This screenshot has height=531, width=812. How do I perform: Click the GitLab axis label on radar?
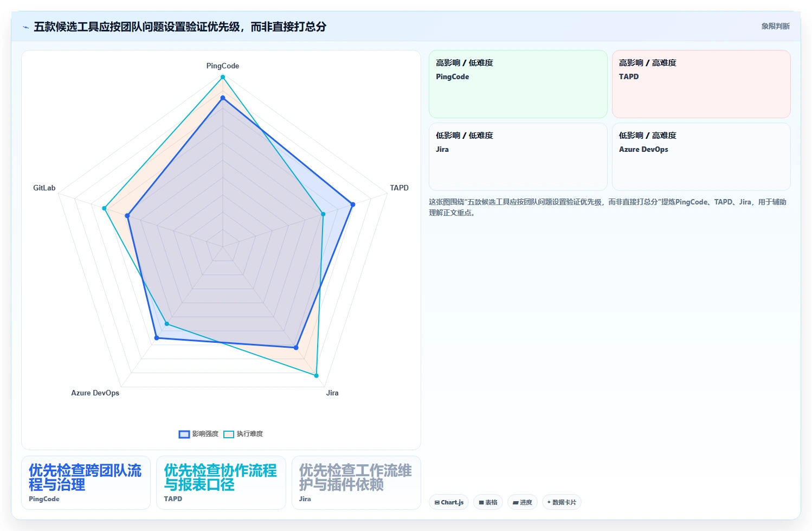pyautogui.click(x=44, y=188)
